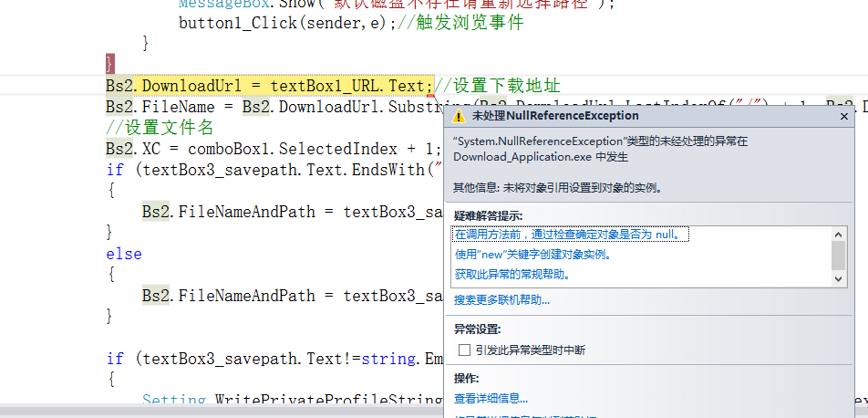Click the horizontal scrollbar of the code editor
The image size is (868, 418).
pos(222,413)
